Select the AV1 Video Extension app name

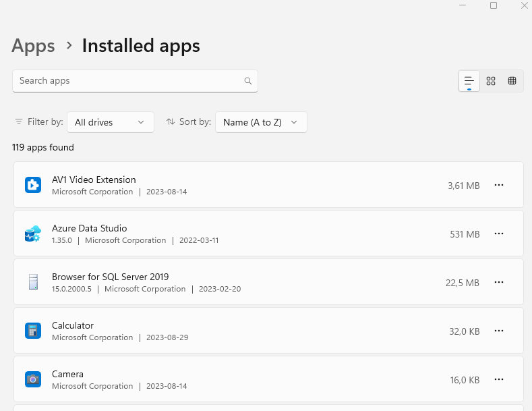point(94,180)
